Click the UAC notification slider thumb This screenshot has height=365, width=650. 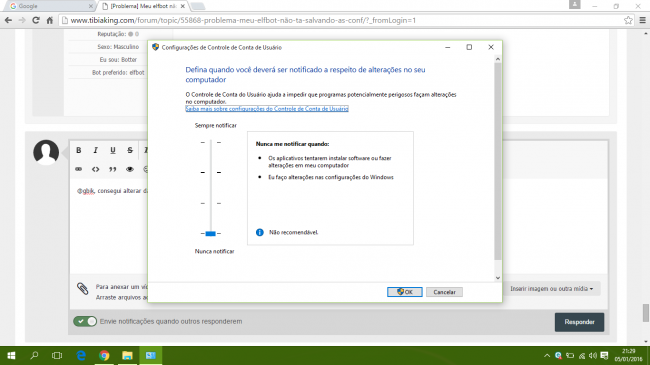(x=211, y=234)
